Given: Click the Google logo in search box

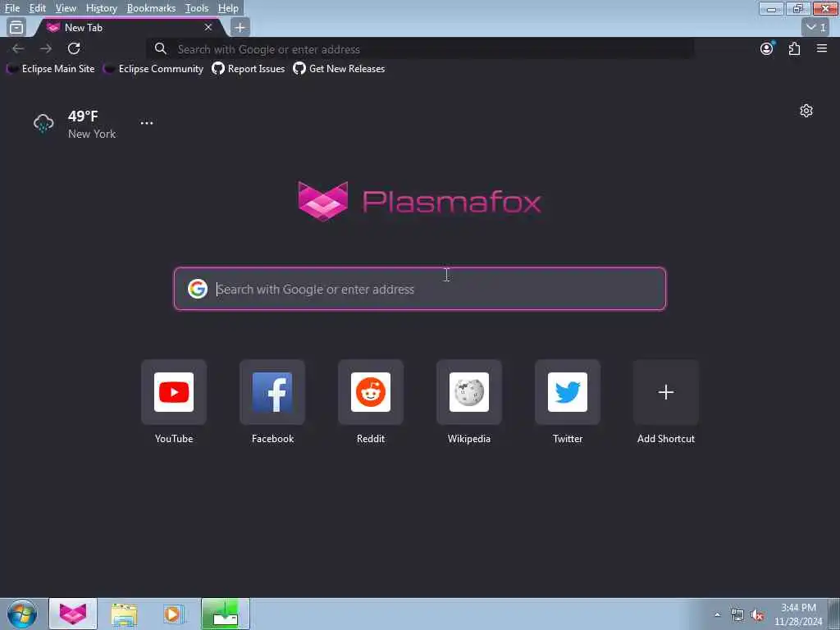Looking at the screenshot, I should pyautogui.click(x=198, y=289).
